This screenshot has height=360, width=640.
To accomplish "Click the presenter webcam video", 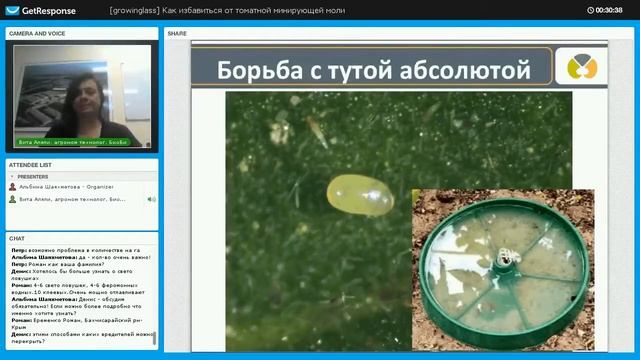I will [x=82, y=96].
